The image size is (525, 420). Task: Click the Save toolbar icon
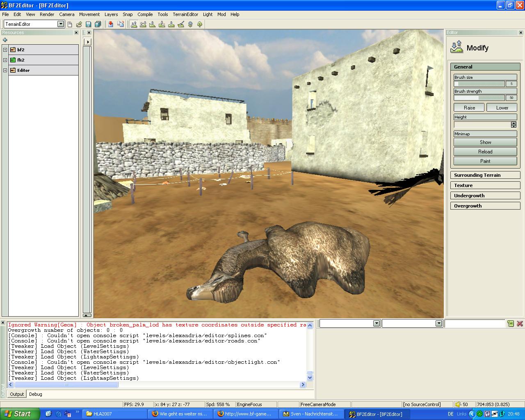pos(88,24)
